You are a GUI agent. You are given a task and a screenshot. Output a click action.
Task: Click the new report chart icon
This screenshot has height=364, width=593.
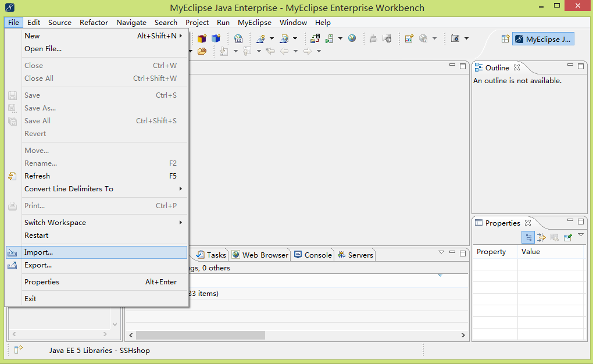[x=409, y=38]
